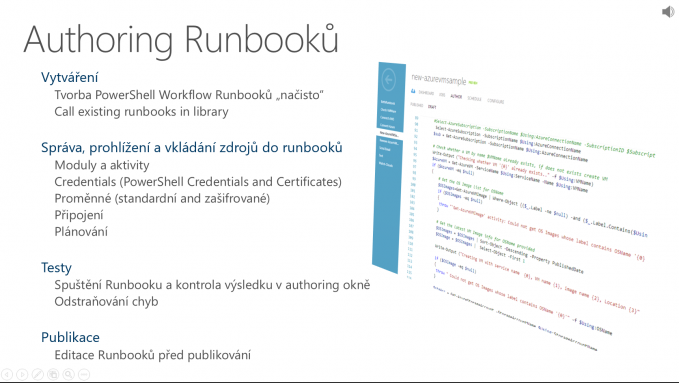
Task: Click the Vytváření heading
Action: 70,77
